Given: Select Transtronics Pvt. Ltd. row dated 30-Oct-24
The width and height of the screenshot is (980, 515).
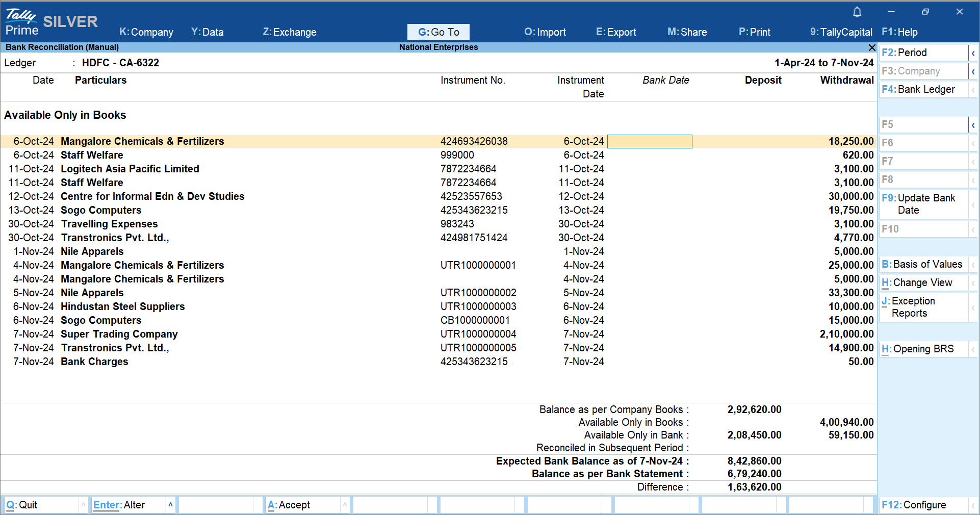Looking at the screenshot, I should [x=439, y=238].
